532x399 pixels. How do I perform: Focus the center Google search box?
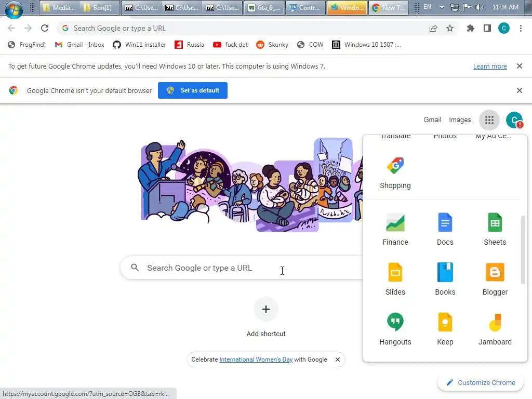pyautogui.click(x=242, y=268)
